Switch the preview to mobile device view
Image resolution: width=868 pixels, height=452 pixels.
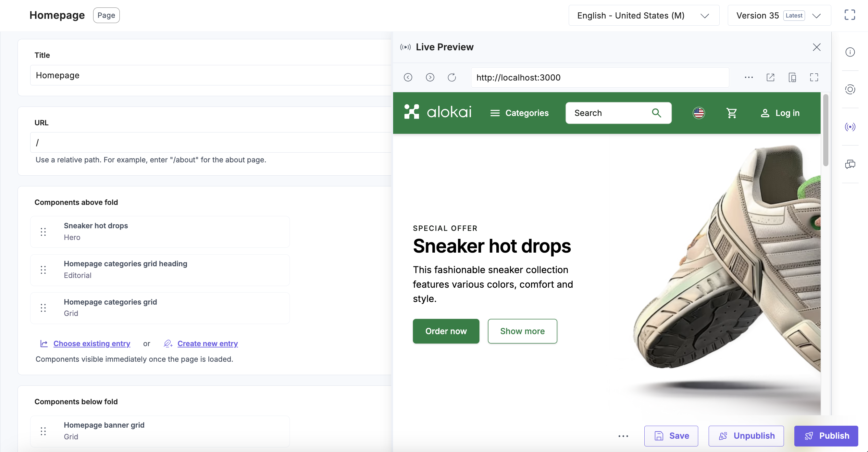click(x=792, y=78)
